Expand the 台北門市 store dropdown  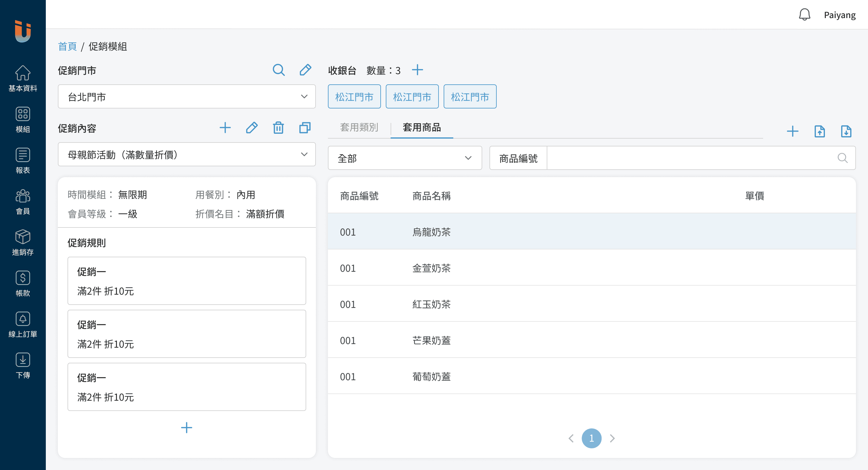point(187,97)
